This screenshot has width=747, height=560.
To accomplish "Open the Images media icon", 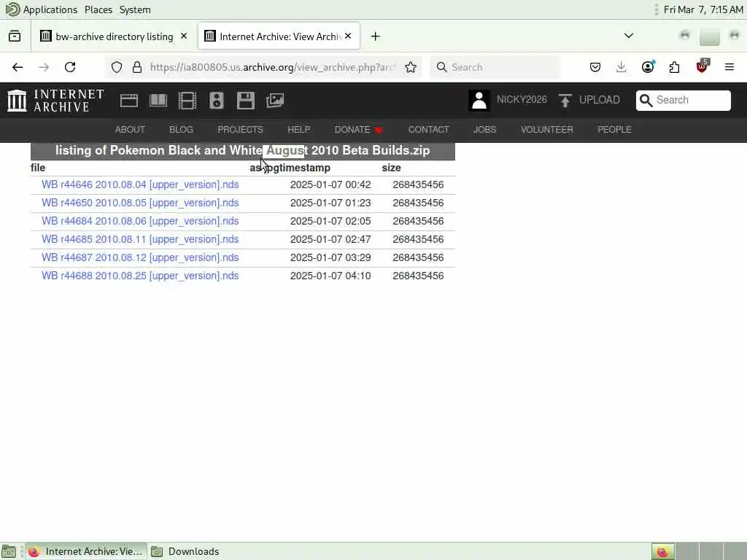I will point(275,101).
